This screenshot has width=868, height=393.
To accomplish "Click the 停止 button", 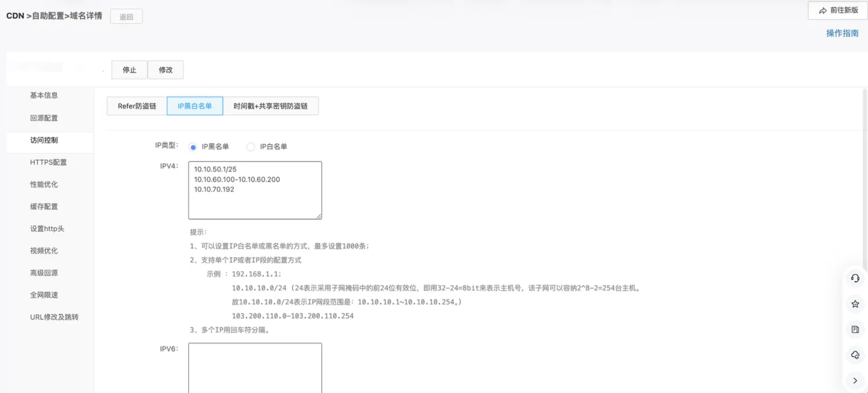I will point(129,70).
